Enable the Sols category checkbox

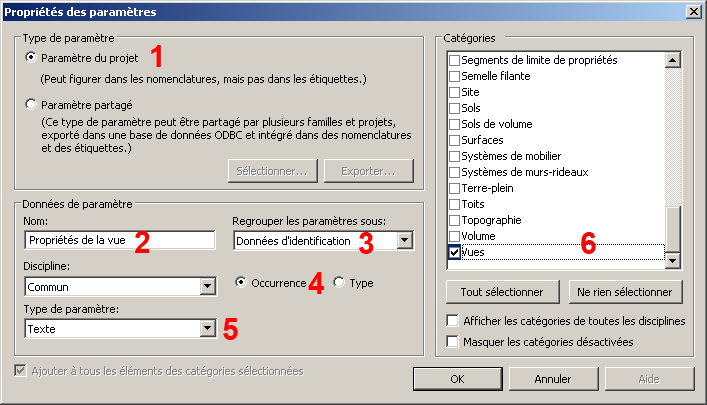[455, 108]
